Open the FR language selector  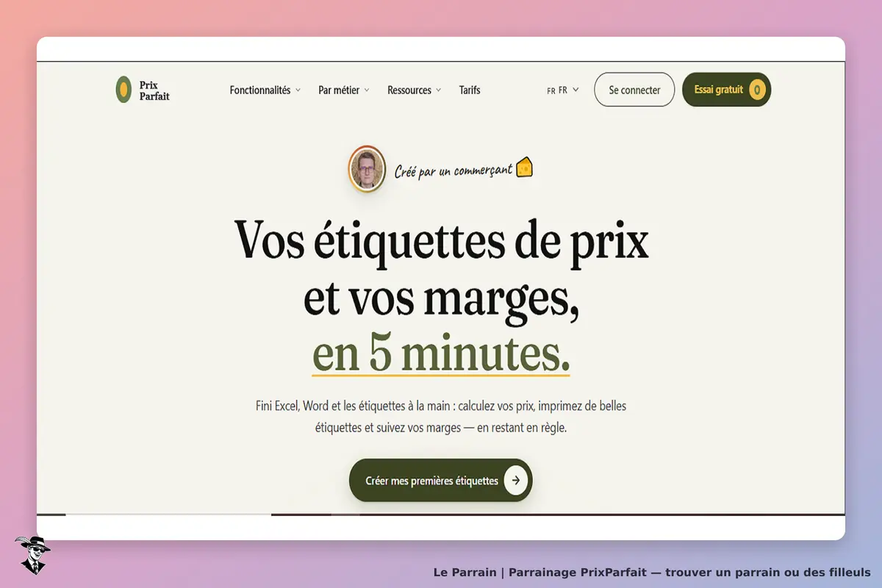[x=563, y=90]
